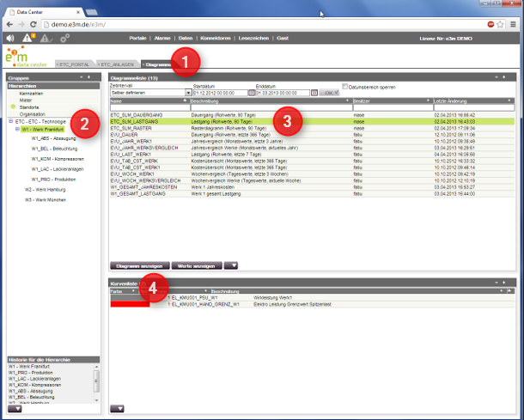Viewport: 524px width, 420px height.
Task: Toggle the Datumsbereich sperren checkbox
Action: (x=344, y=87)
